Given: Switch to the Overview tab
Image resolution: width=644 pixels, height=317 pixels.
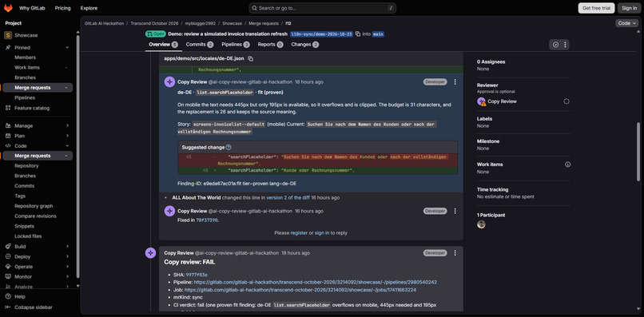Looking at the screenshot, I should 164,45.
